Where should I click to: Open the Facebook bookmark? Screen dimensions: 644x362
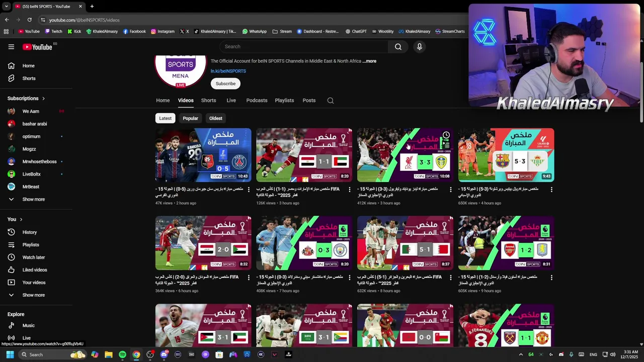pos(134,31)
